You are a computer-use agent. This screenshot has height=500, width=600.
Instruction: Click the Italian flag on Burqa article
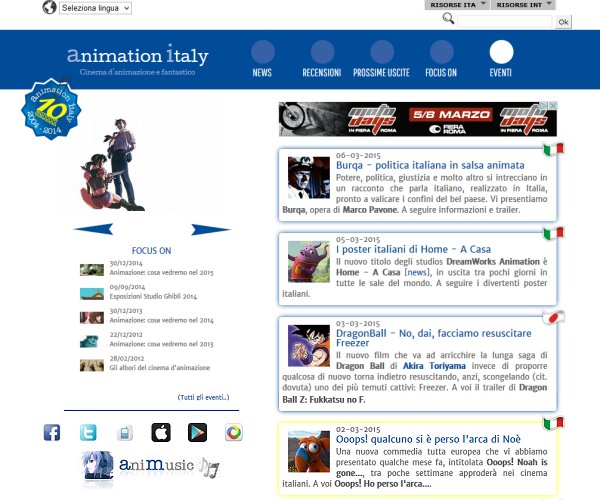coord(554,149)
